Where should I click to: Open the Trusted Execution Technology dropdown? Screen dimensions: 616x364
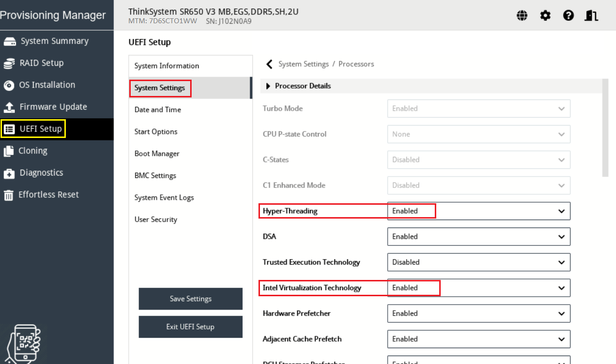point(478,262)
